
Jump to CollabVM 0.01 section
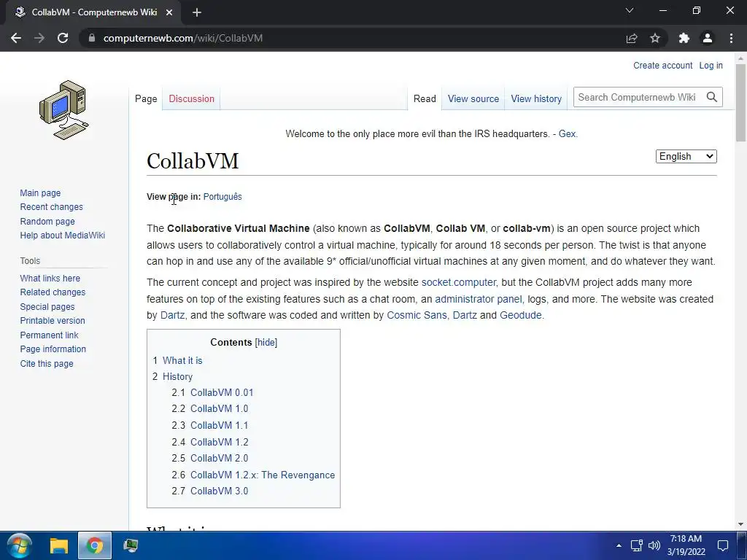[x=222, y=393]
